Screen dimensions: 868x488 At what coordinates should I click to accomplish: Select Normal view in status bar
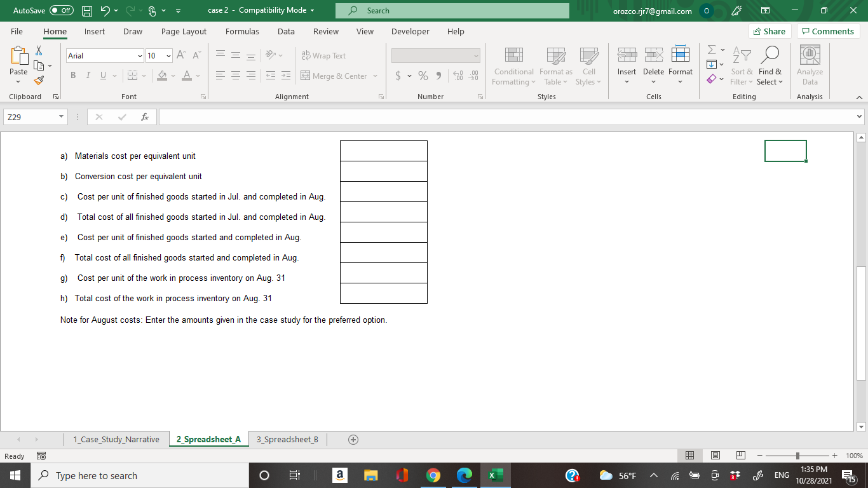pos(690,456)
